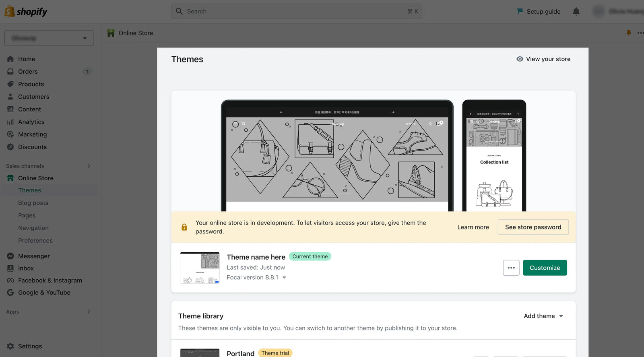Viewport: 644px width, 357px height.
Task: Click the notification bell icon
Action: [576, 11]
